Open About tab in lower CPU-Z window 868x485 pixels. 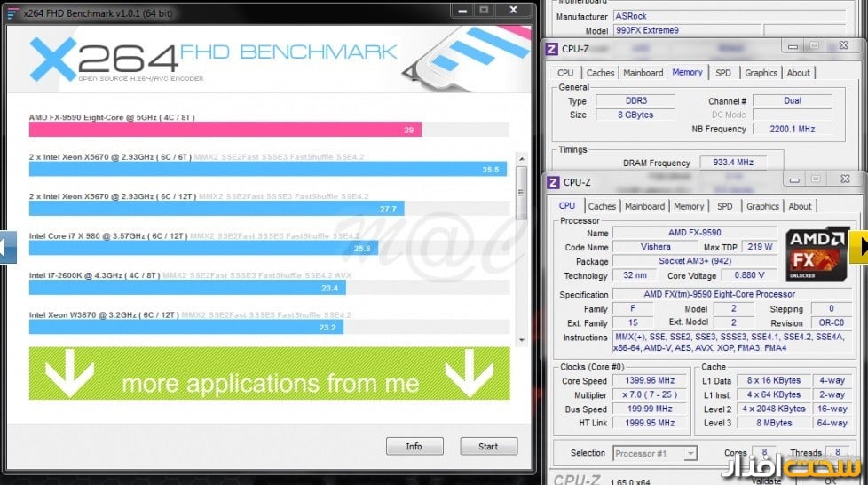pyautogui.click(x=800, y=206)
